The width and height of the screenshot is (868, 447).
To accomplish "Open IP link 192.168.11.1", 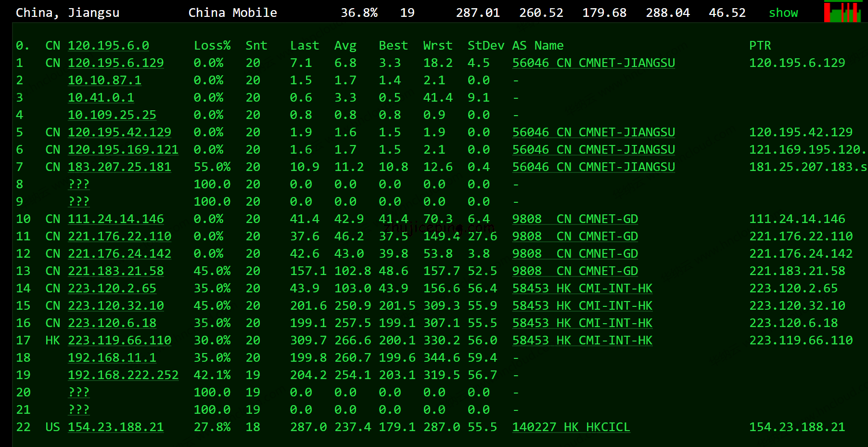I will click(x=112, y=358).
